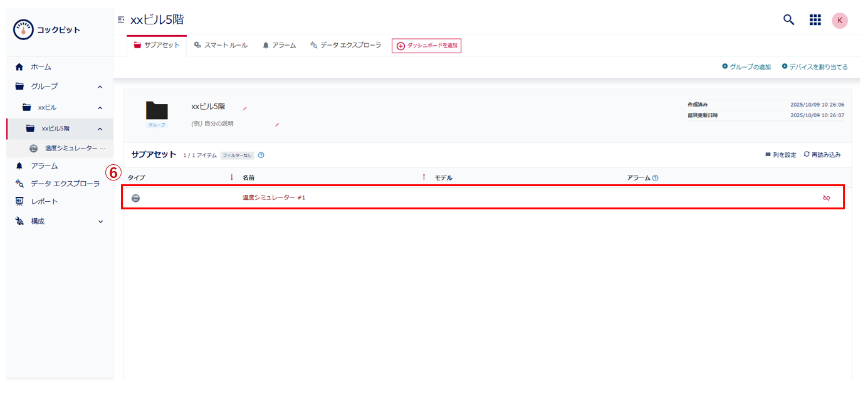Click 再読み込み to refresh the list
Viewport: 868px width, 393px height.
coord(822,155)
